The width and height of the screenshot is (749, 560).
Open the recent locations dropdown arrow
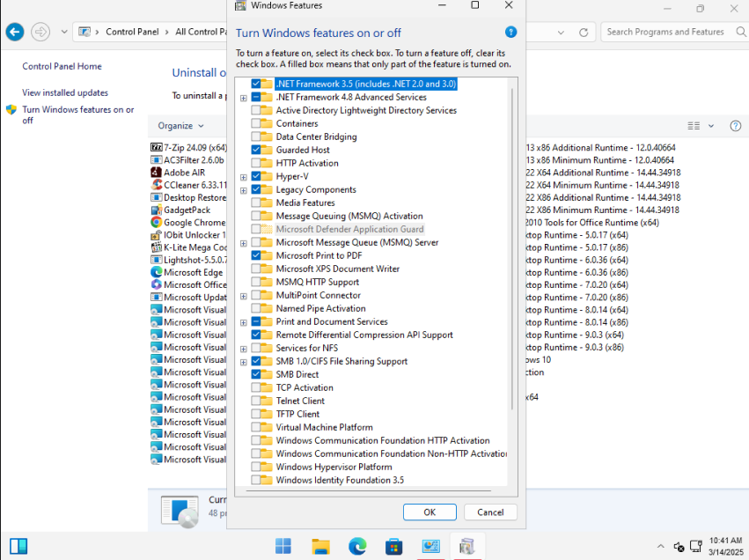pos(64,32)
